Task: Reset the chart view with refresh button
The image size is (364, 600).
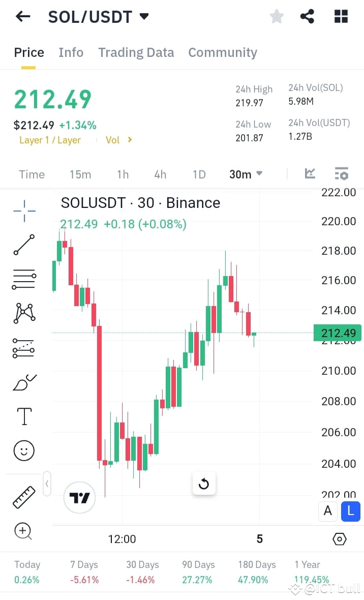Action: 204,484
